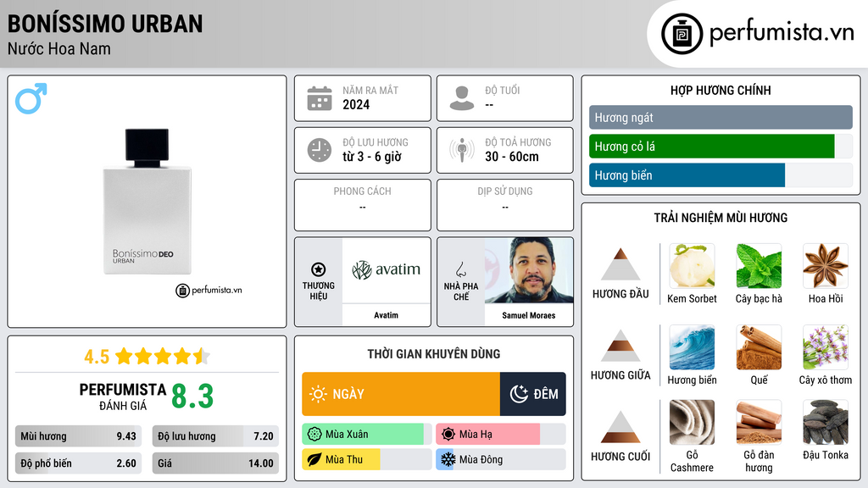Image resolution: width=868 pixels, height=488 pixels.
Task: Click the Hương cuối pyramid icon
Action: 620,427
